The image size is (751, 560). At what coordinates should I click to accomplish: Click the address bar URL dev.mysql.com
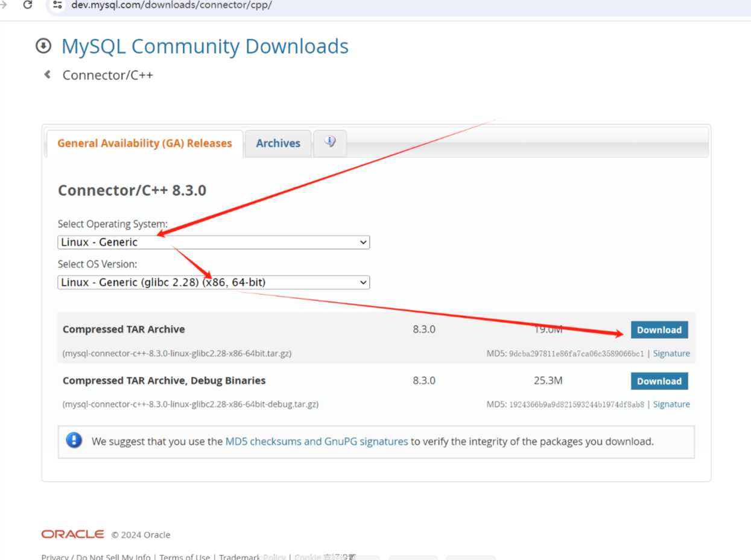171,5
